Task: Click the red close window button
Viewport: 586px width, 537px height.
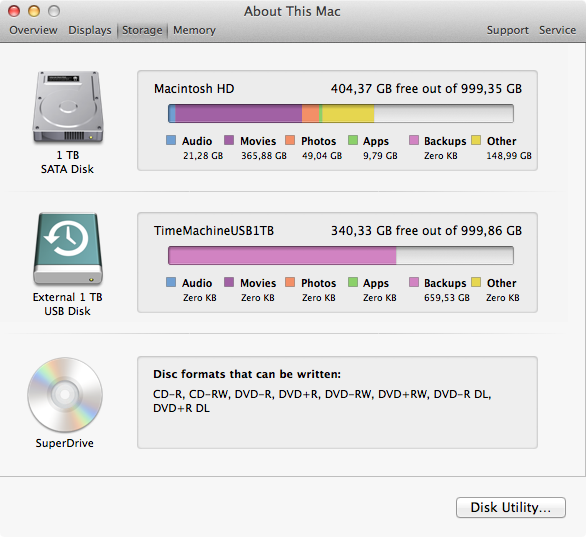Action: point(14,11)
